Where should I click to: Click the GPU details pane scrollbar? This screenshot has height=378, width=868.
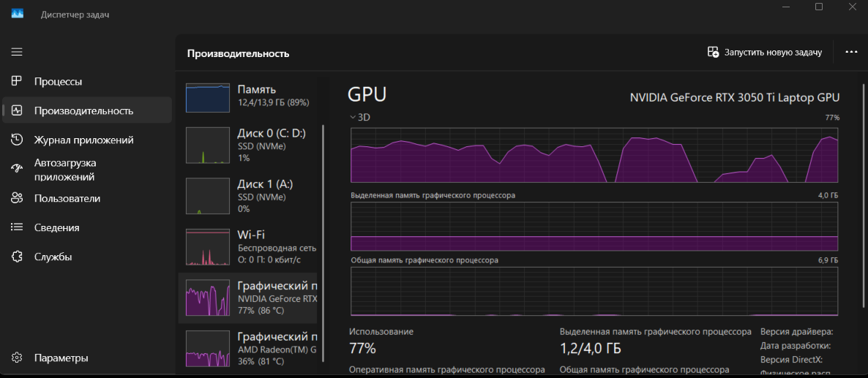[862, 196]
